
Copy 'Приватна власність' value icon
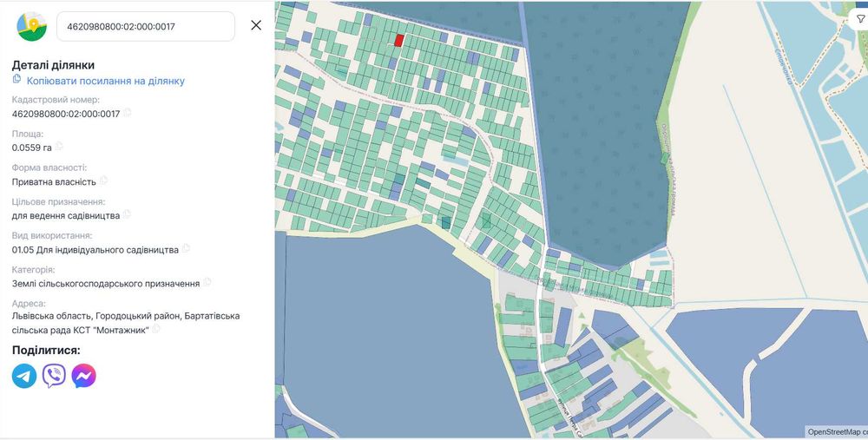[103, 181]
